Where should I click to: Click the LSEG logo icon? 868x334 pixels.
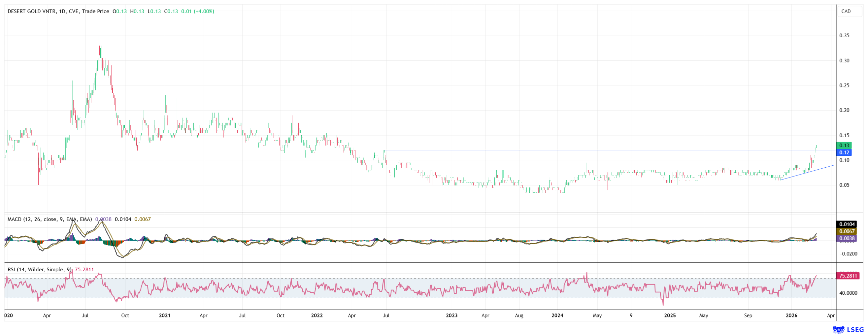pyautogui.click(x=839, y=329)
